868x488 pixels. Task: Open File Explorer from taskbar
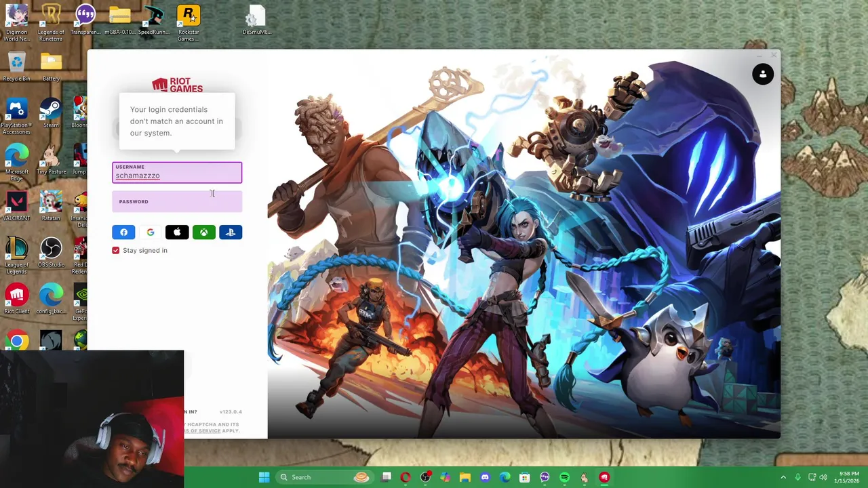pos(465,477)
